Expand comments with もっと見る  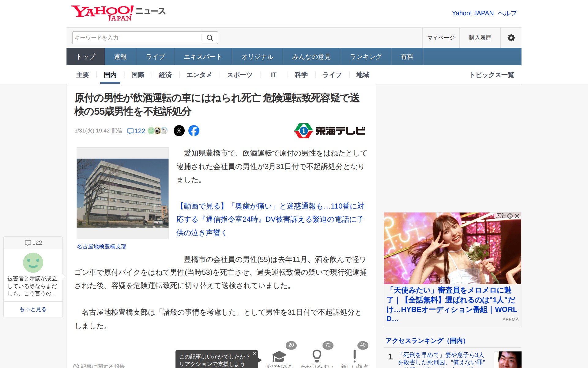coord(33,309)
